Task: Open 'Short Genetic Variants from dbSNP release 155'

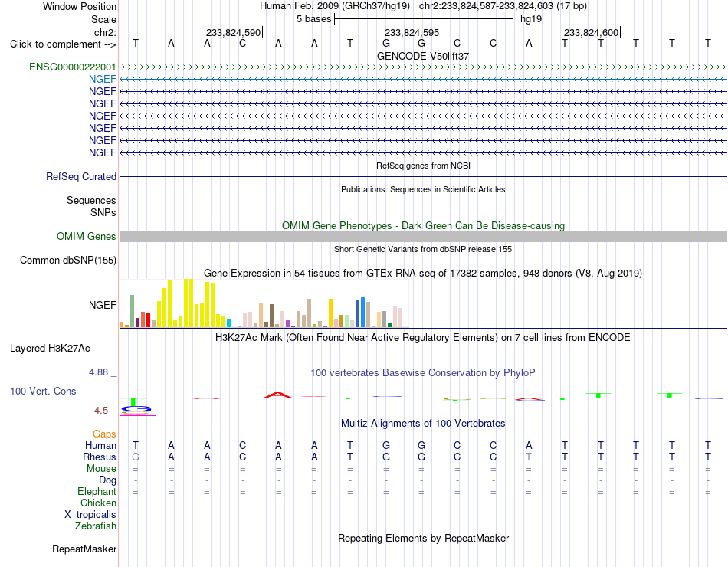Action: point(423,249)
